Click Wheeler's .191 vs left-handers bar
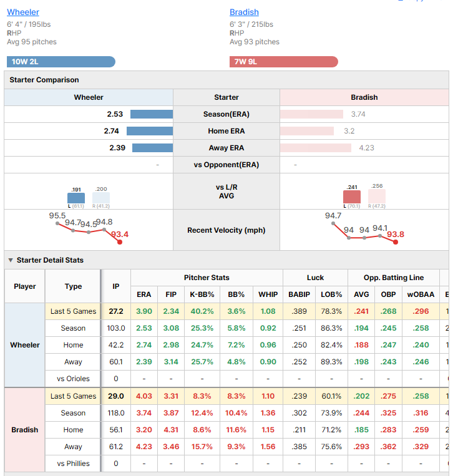Image resolution: width=453 pixels, height=476 pixels. [76, 198]
